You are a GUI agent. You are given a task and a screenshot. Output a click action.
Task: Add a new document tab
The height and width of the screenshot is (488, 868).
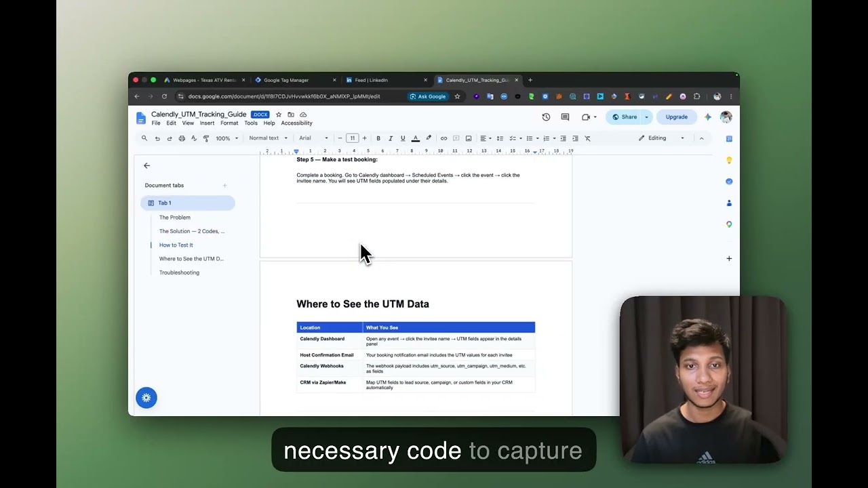[224, 185]
